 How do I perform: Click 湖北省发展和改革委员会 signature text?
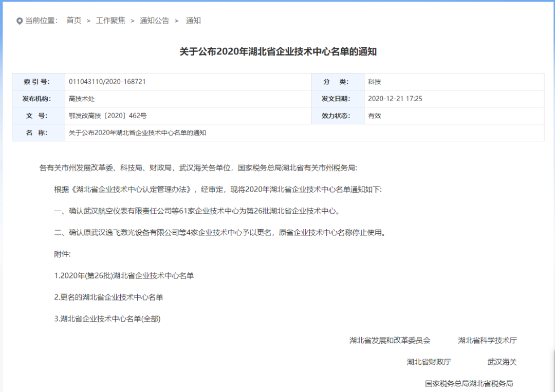click(x=390, y=340)
